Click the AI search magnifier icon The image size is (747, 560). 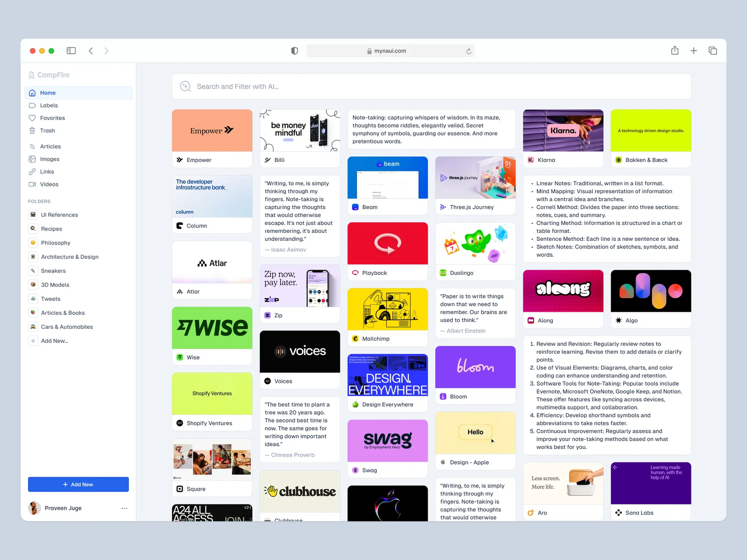[x=185, y=86]
